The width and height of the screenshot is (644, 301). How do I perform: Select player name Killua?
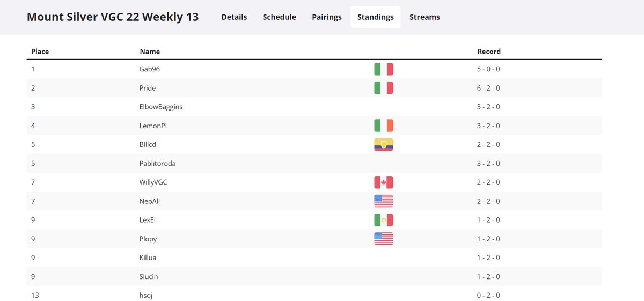click(148, 258)
